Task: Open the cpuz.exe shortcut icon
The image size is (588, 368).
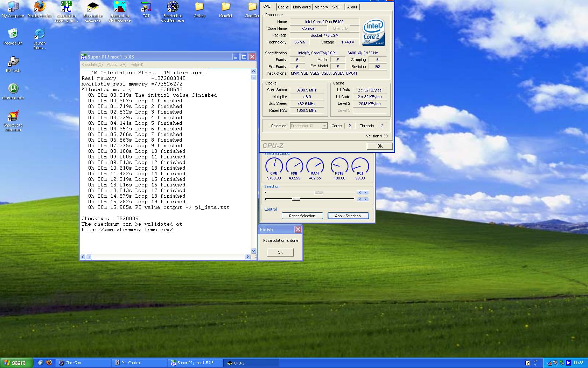Action: click(93, 12)
